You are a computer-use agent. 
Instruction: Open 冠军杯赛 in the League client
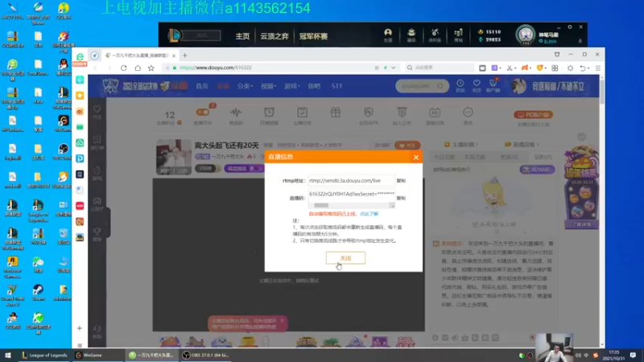point(313,36)
